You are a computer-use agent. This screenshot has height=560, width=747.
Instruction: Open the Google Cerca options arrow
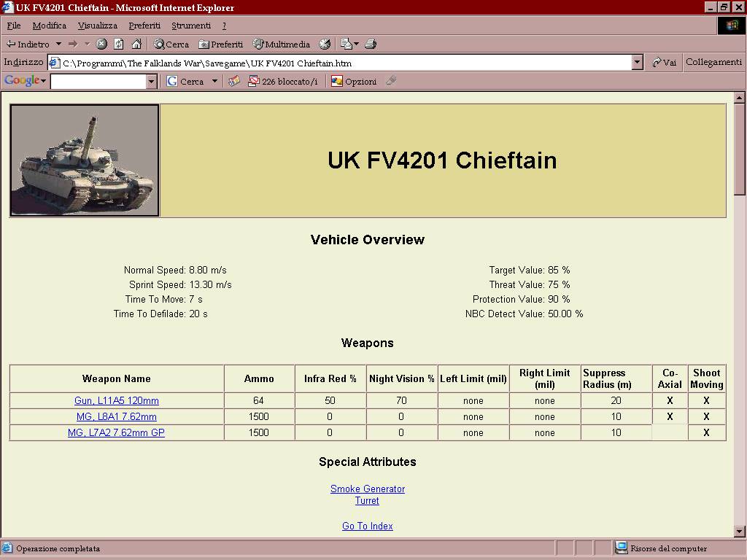(x=215, y=82)
